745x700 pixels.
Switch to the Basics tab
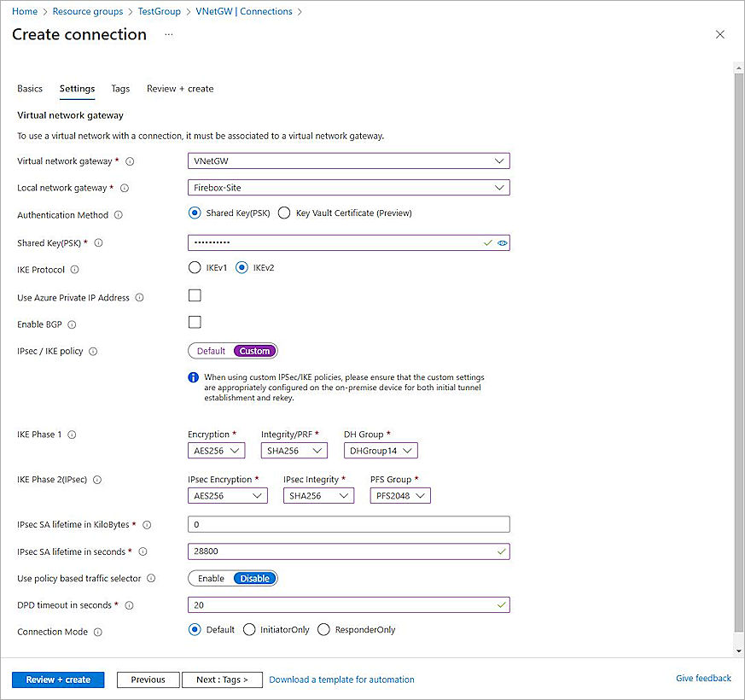coord(30,89)
